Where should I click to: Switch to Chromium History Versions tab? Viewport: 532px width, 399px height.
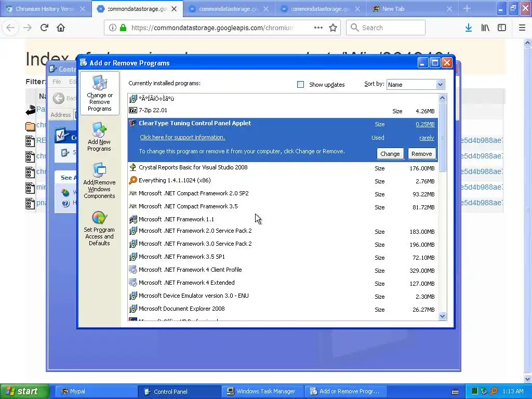coord(46,9)
